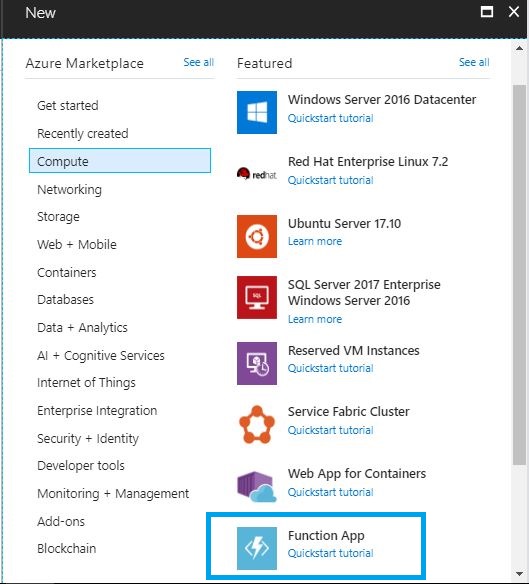Open Ubuntu Server Learn more link
The image size is (529, 584).
(315, 241)
